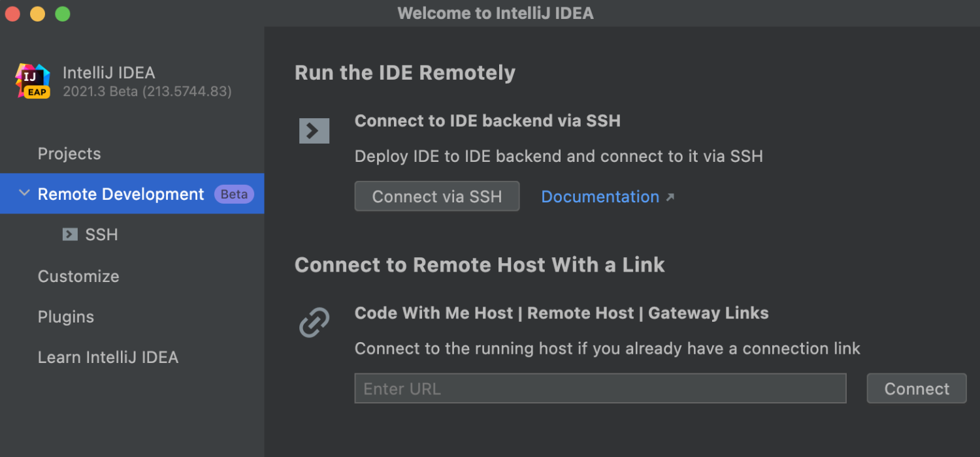Open the Projects section

click(69, 153)
